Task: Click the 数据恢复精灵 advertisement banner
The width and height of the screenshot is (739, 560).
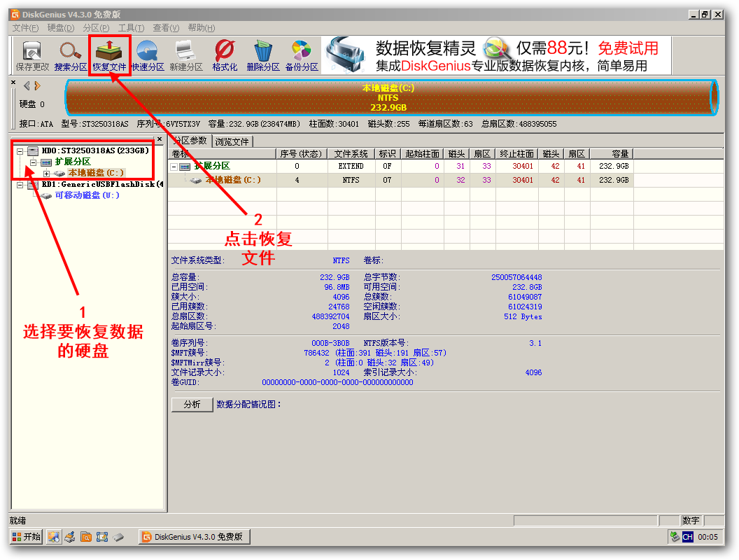Action: tap(498, 55)
